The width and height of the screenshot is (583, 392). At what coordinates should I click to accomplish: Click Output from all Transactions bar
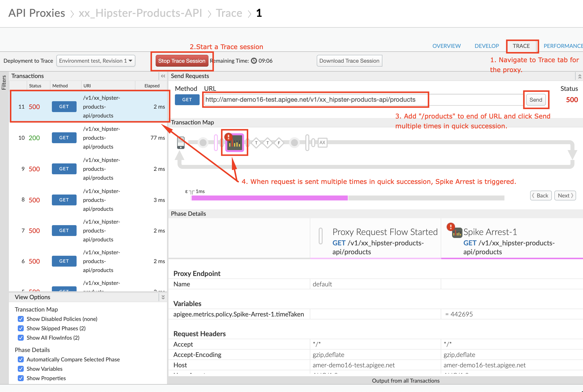375,380
